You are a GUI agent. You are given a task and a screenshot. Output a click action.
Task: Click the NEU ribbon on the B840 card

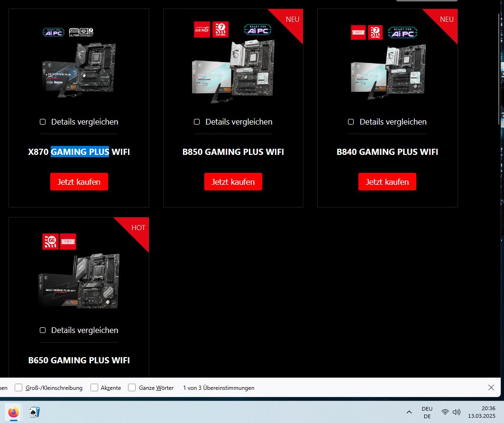click(446, 19)
